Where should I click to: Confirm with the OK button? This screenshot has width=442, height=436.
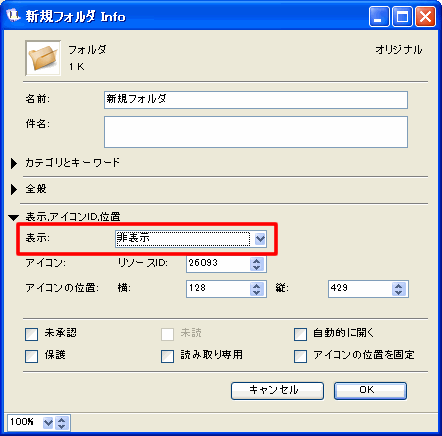tap(370, 391)
